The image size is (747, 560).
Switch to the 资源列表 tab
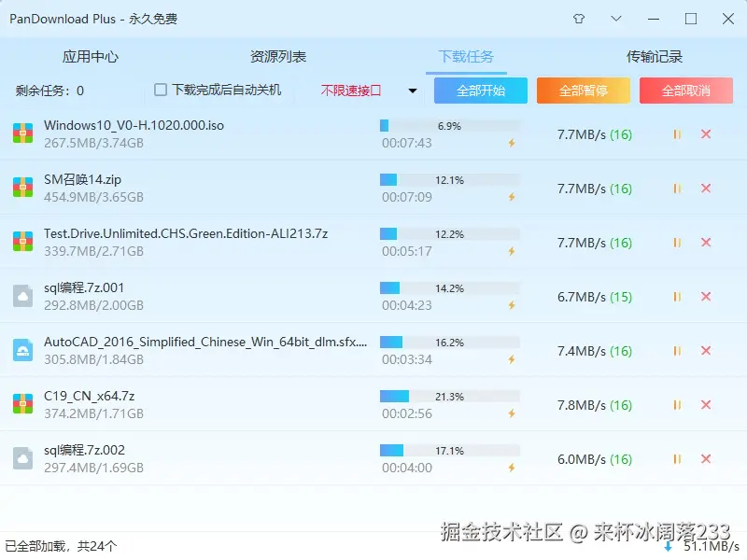[x=278, y=57]
